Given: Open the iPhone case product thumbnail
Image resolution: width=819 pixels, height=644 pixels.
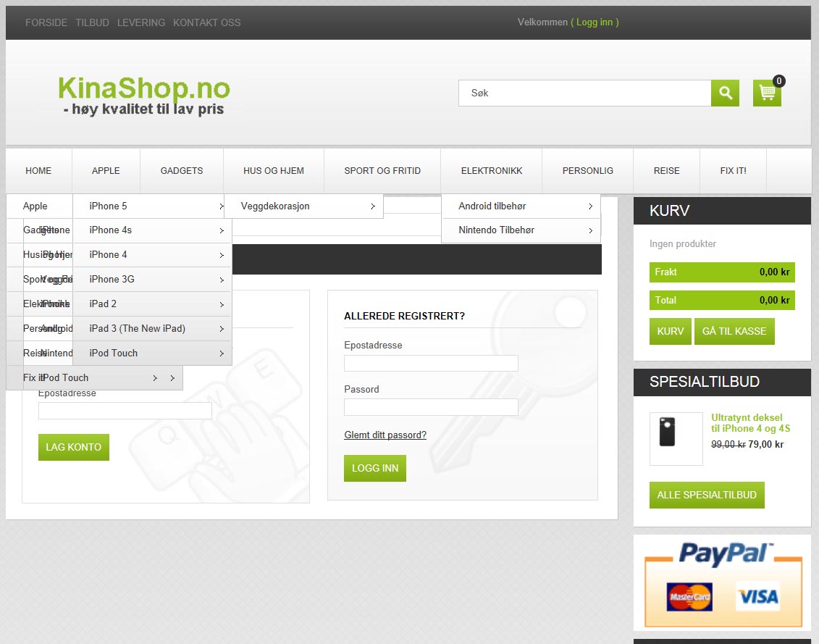Looking at the screenshot, I should point(676,438).
